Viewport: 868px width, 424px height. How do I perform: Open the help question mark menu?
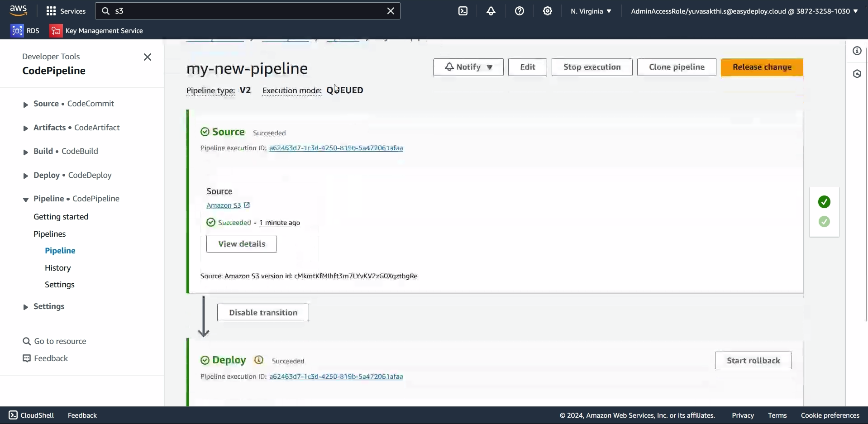point(520,11)
